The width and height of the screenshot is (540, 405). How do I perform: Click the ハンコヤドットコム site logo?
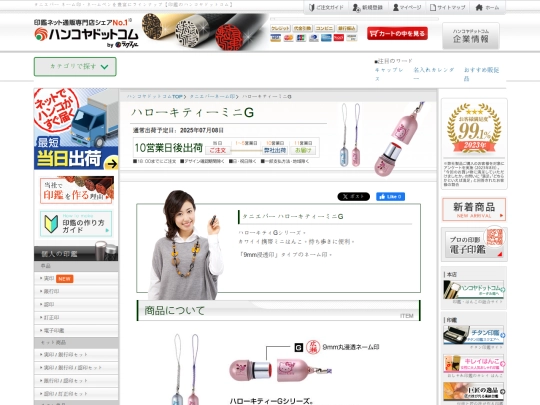pos(86,34)
